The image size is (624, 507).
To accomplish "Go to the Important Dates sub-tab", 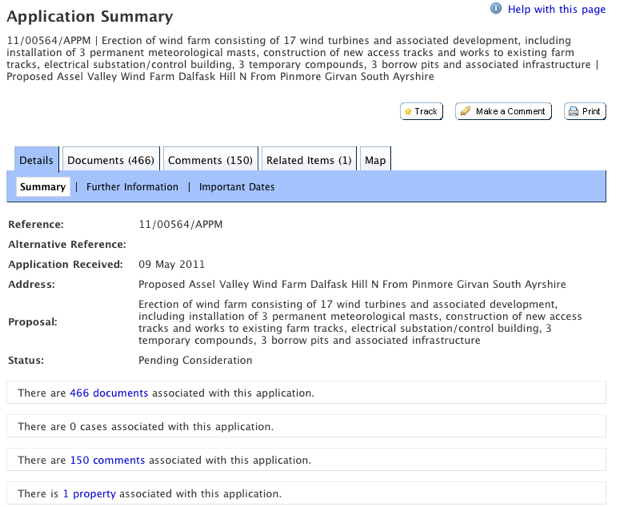I will 237,187.
